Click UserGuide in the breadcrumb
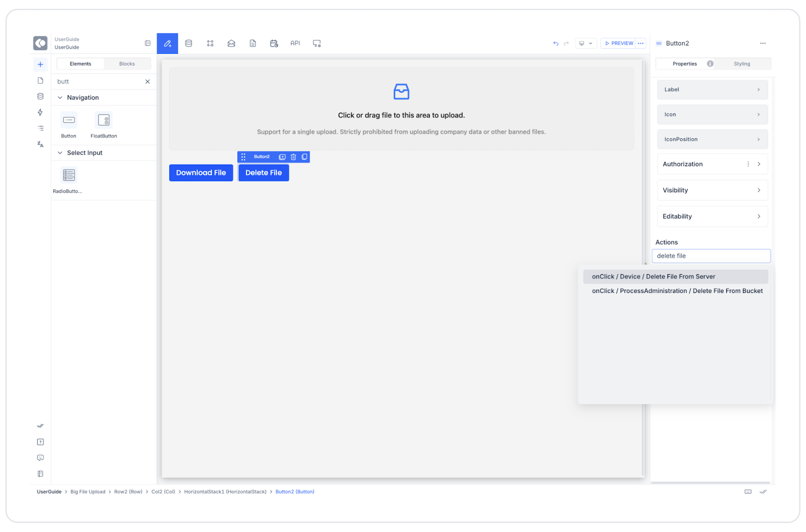Screen dimensions: 806x532 49,492
